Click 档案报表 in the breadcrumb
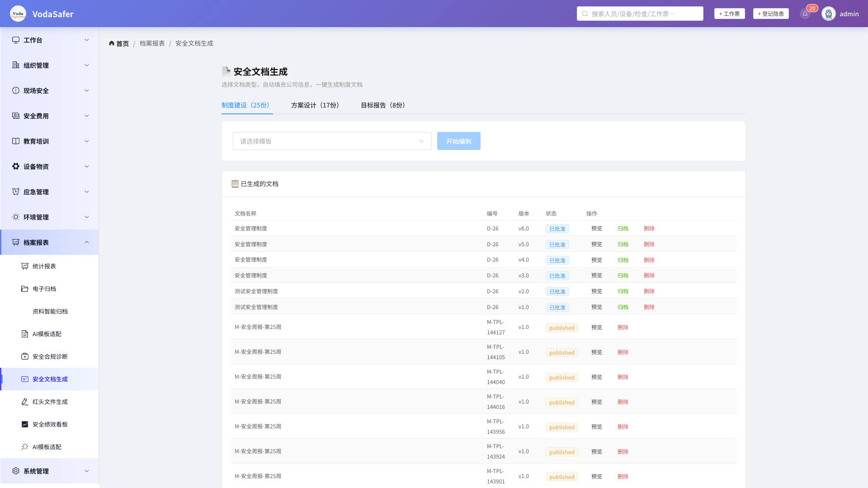 [x=152, y=43]
